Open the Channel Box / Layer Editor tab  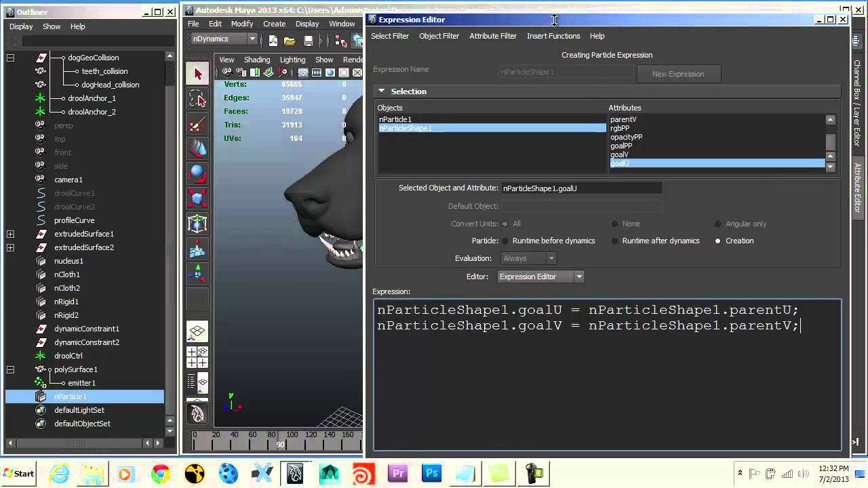[857, 103]
